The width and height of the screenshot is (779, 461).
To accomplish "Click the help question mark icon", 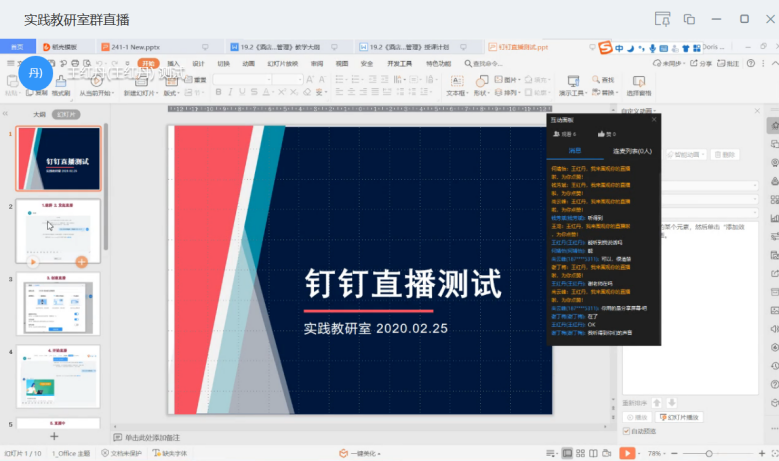I will click(751, 64).
